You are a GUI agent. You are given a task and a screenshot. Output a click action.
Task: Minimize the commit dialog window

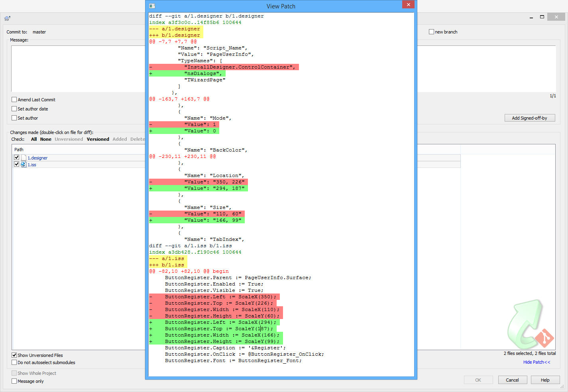531,17
